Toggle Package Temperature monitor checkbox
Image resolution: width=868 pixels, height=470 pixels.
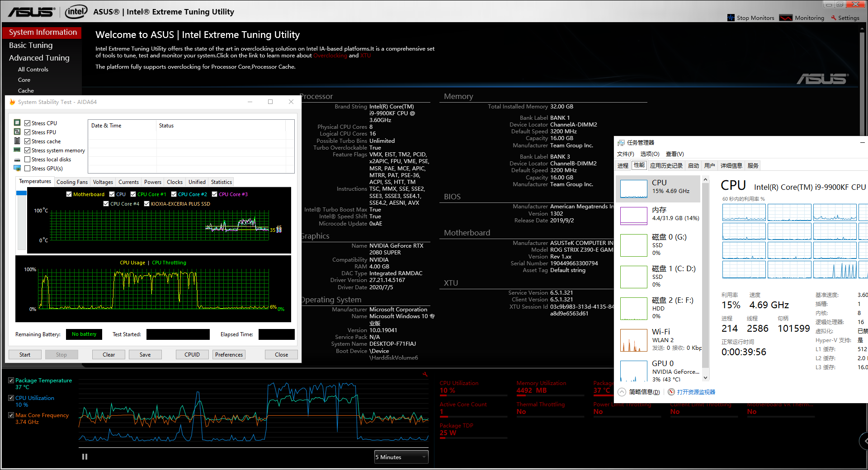[x=11, y=381]
